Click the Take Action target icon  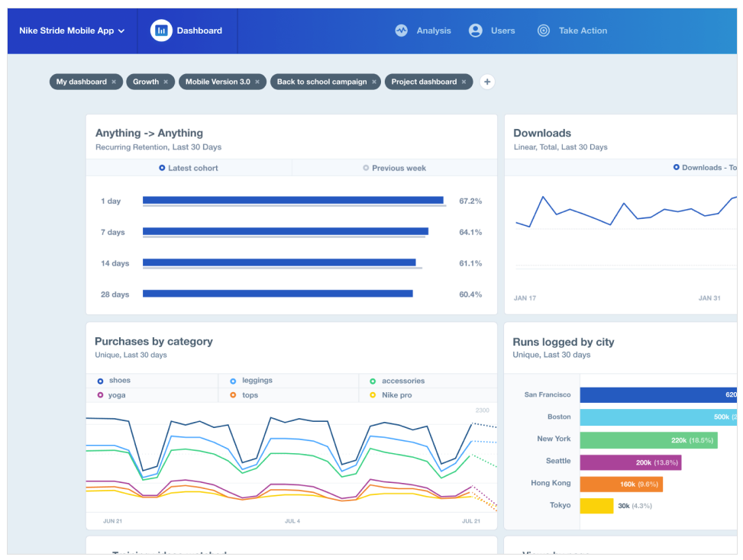[544, 31]
